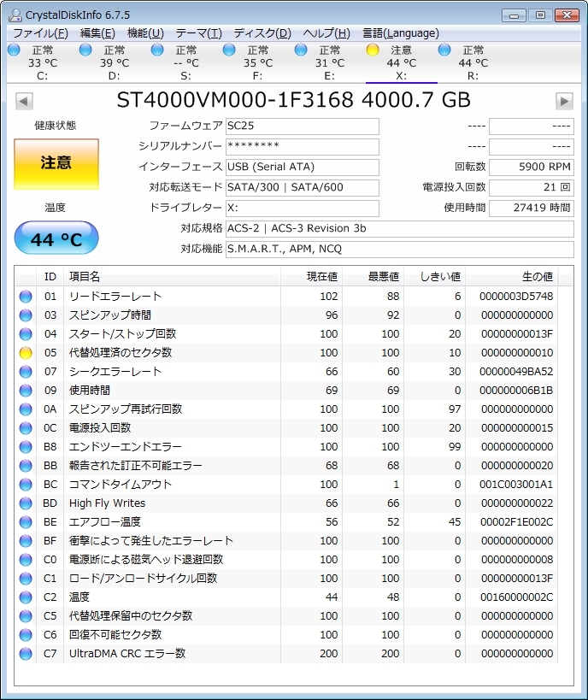Select the C: drive status icon
Viewport: 588px width, 700px height.
point(15,50)
